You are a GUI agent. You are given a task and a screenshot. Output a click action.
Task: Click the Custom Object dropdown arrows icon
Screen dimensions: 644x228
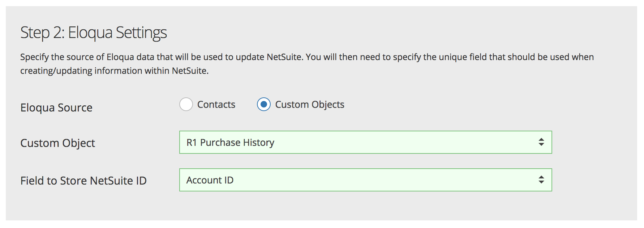click(541, 142)
